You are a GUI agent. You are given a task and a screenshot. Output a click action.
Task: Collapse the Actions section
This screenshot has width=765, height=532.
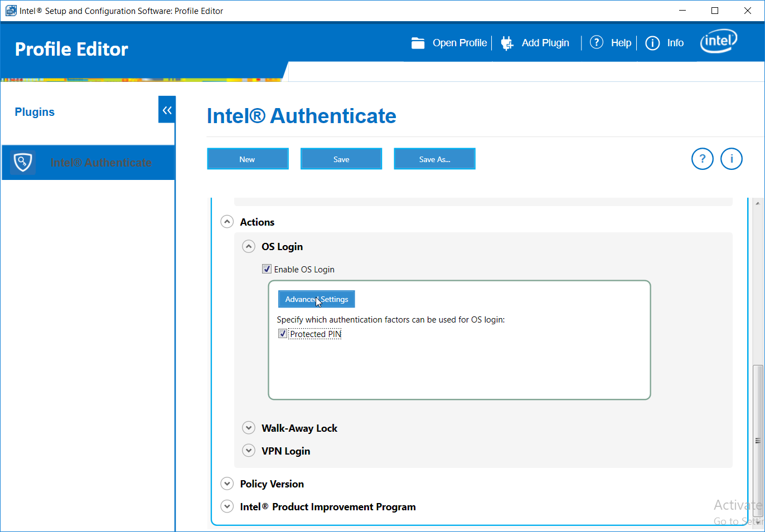(227, 222)
